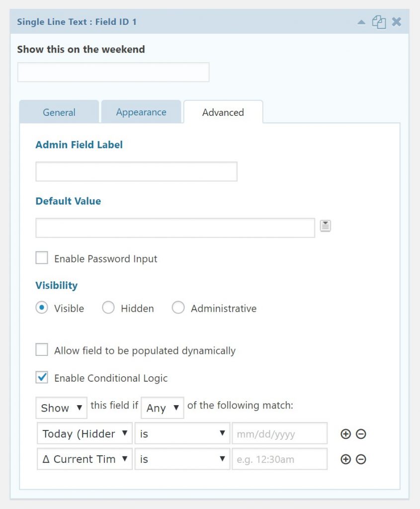The height and width of the screenshot is (509, 420).
Task: Open the Today (Hidden) field dropdown
Action: 84,433
